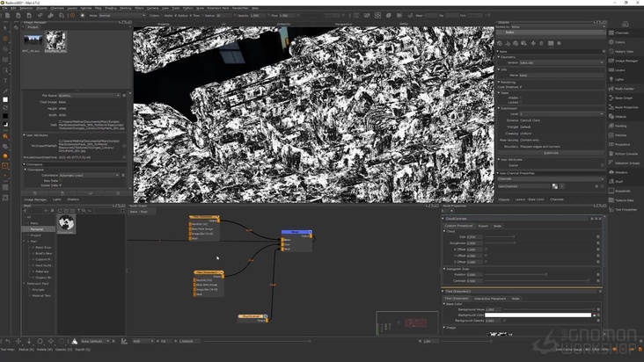Open the Shading menu
Image resolution: width=644 pixels, height=362 pixels.
[111, 8]
